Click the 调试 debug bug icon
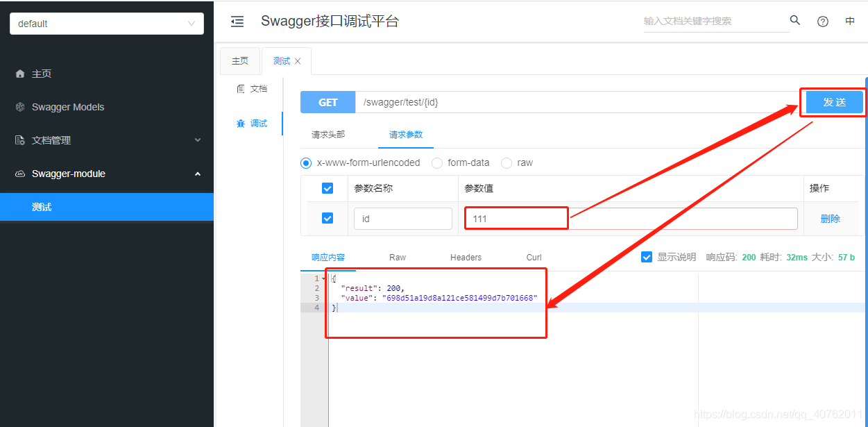868x427 pixels. coord(241,123)
